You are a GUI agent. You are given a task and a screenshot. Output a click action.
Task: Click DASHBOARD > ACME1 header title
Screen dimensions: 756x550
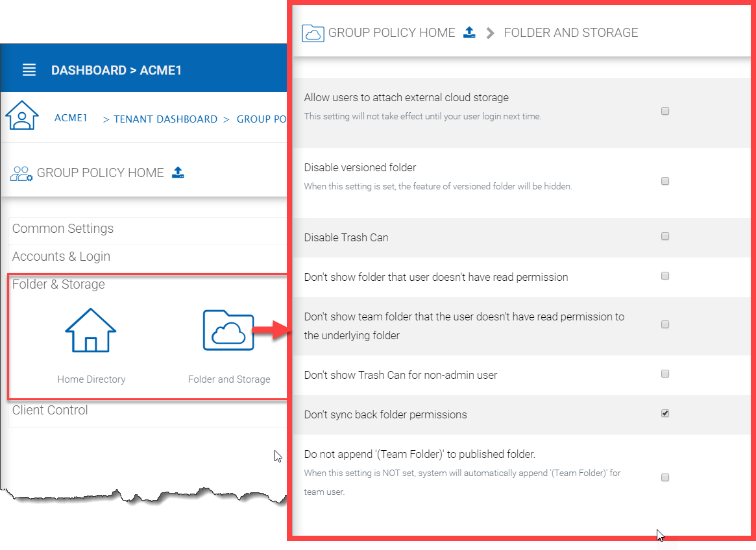pyautogui.click(x=116, y=71)
